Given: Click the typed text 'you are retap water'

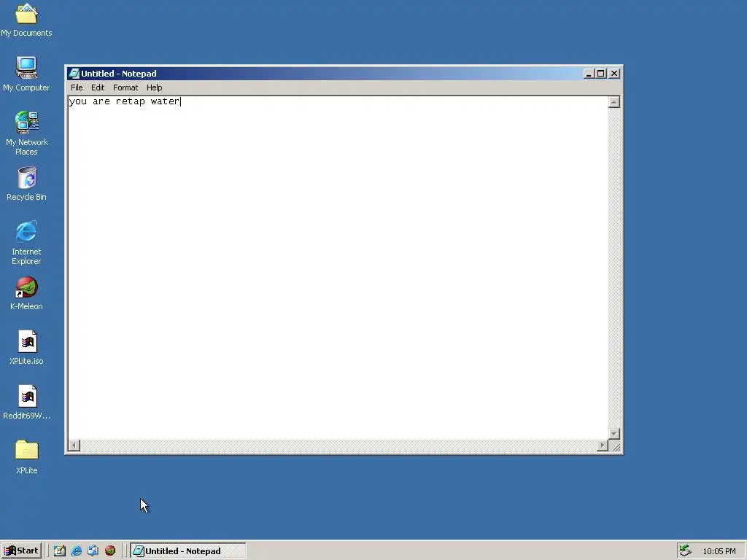Looking at the screenshot, I should (x=124, y=101).
